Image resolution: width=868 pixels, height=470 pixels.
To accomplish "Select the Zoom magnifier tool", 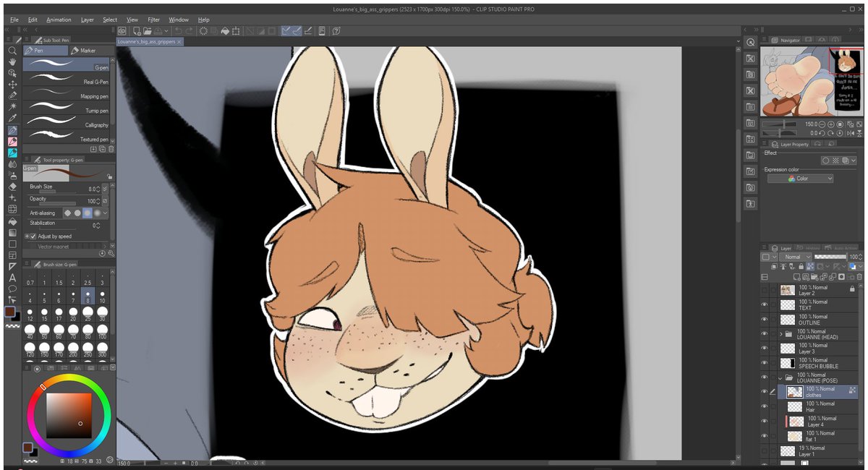I will tap(12, 51).
